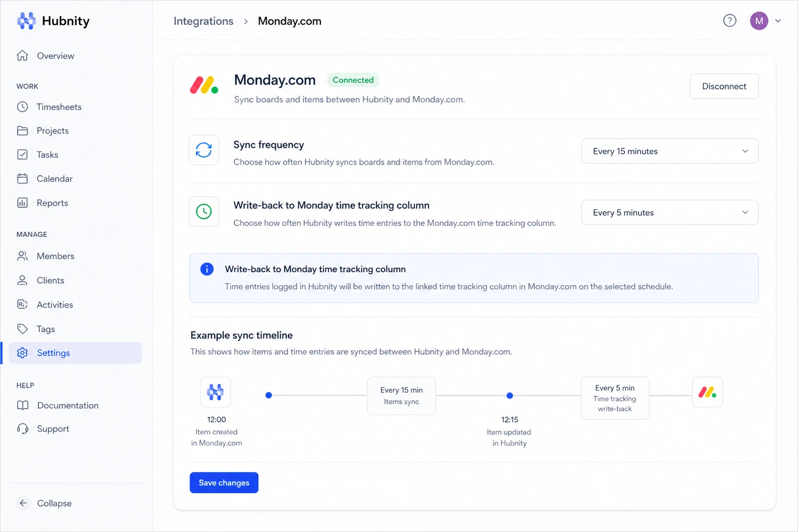This screenshot has height=532, width=798.
Task: Click the 'Sync frequency' heading text
Action: [x=269, y=145]
